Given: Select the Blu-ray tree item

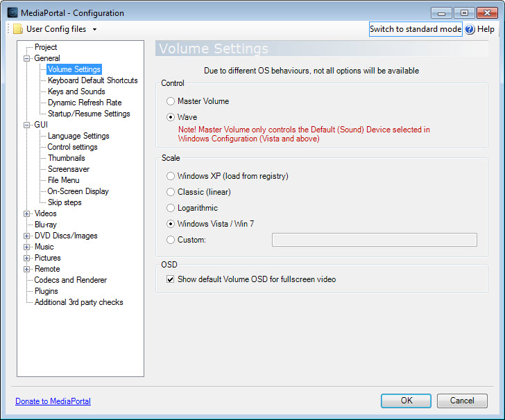Looking at the screenshot, I should 45,225.
